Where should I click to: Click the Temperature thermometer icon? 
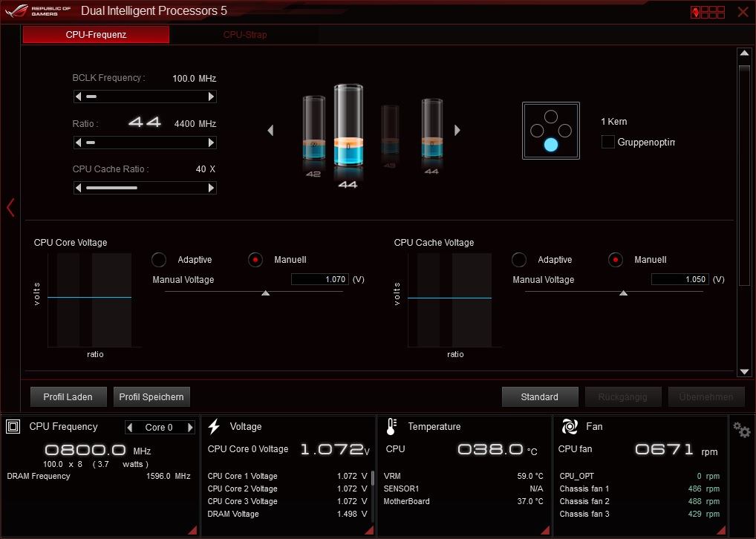(391, 427)
